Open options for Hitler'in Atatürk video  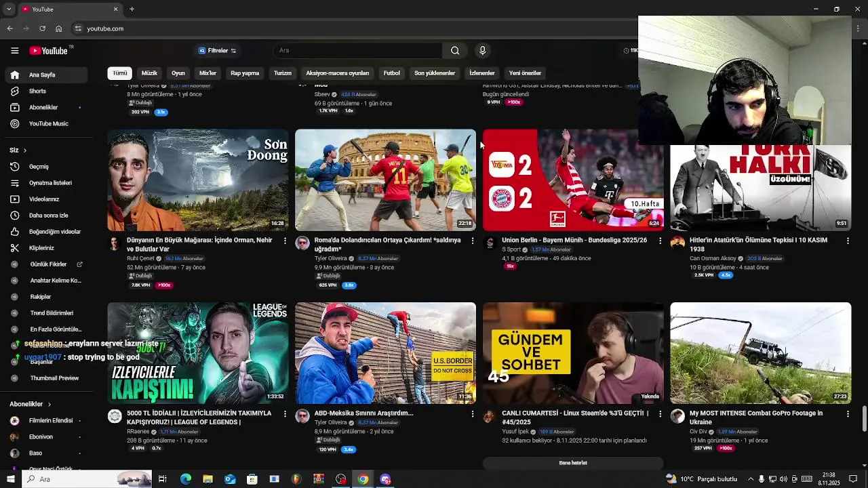click(x=848, y=241)
